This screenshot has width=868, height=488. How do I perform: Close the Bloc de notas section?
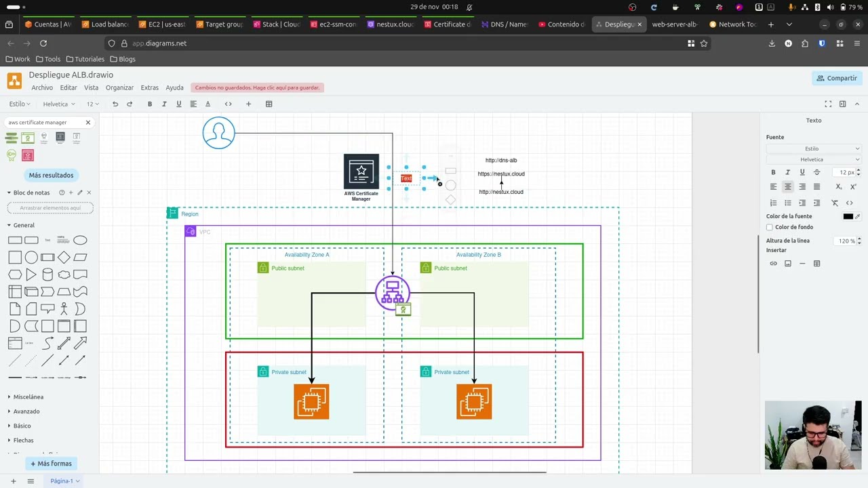pos(89,192)
